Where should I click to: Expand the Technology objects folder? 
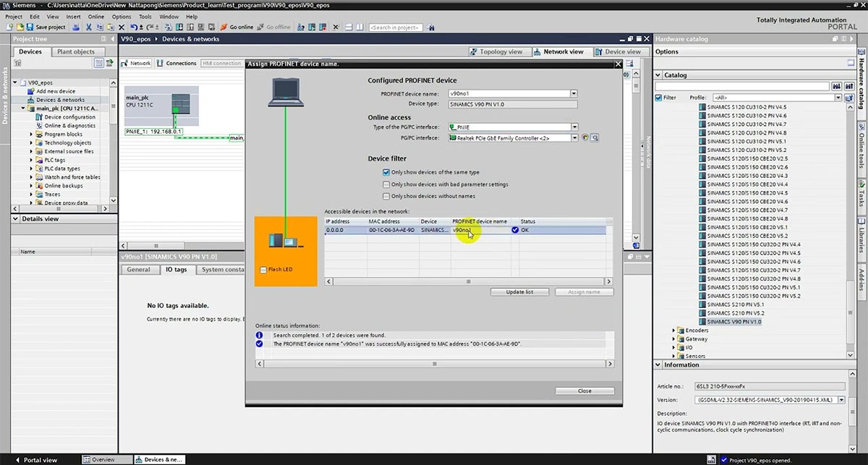(x=31, y=143)
